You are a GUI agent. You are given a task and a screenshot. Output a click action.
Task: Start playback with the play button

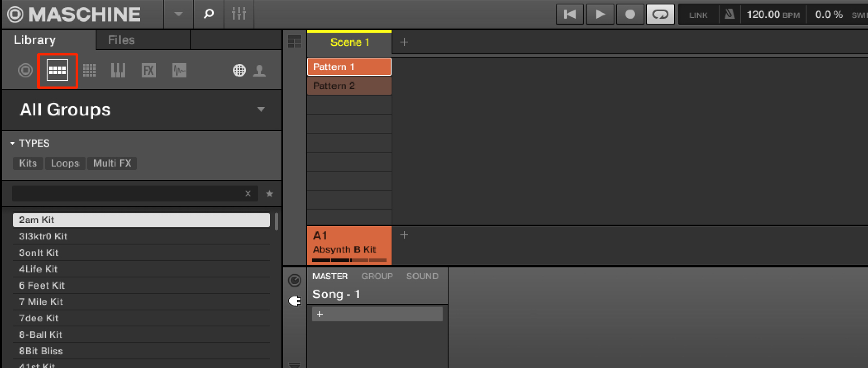600,14
